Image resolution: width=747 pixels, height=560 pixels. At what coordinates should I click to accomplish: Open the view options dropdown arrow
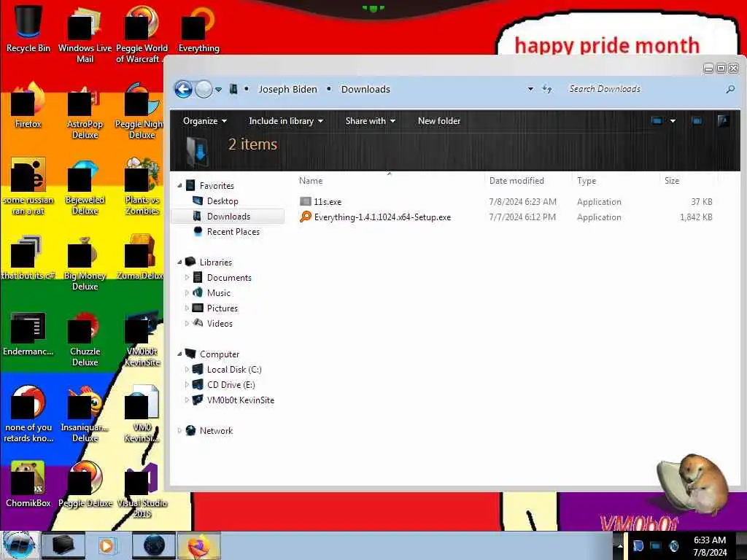click(x=673, y=121)
